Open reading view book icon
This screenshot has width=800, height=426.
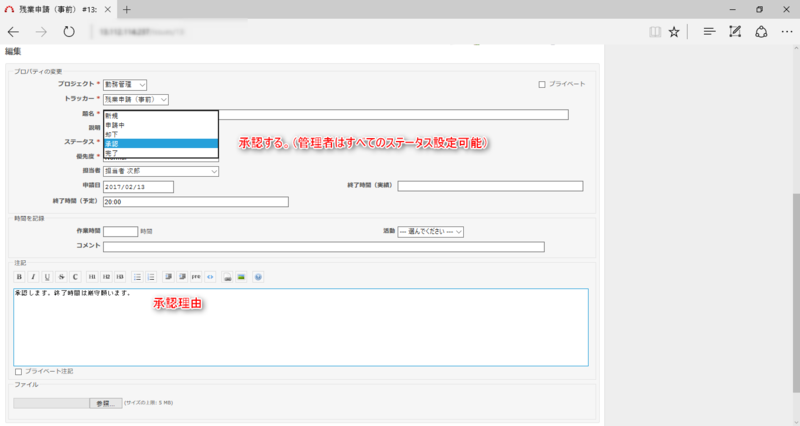pyautogui.click(x=655, y=32)
